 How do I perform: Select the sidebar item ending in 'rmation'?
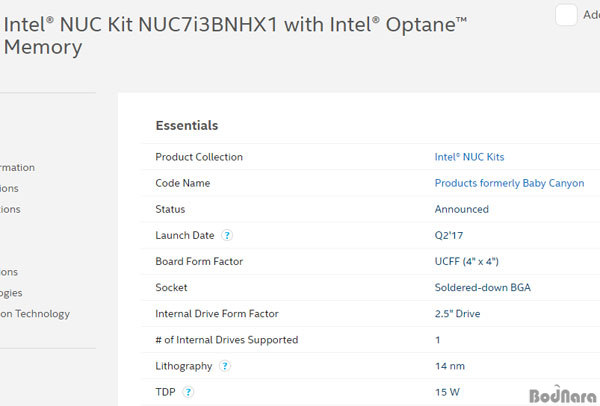coord(17,168)
